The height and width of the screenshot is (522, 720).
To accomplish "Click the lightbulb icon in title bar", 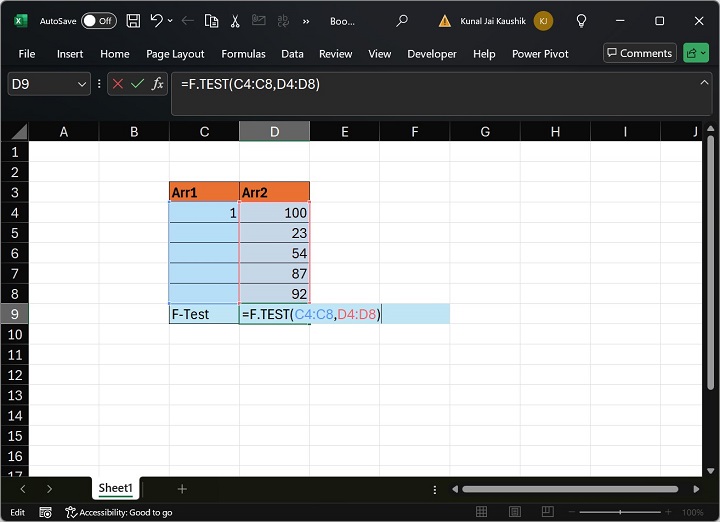I will click(582, 21).
